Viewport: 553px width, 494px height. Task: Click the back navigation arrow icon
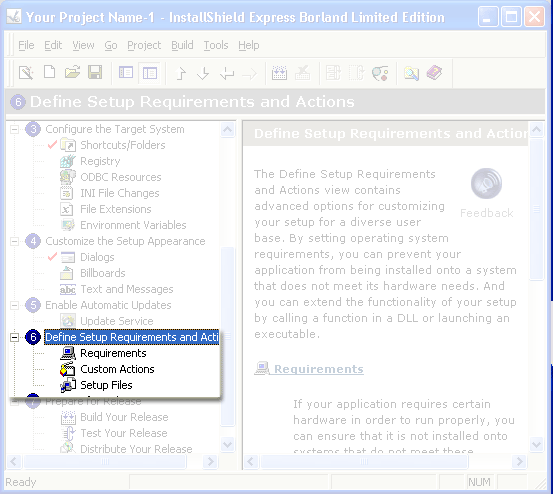[x=227, y=74]
